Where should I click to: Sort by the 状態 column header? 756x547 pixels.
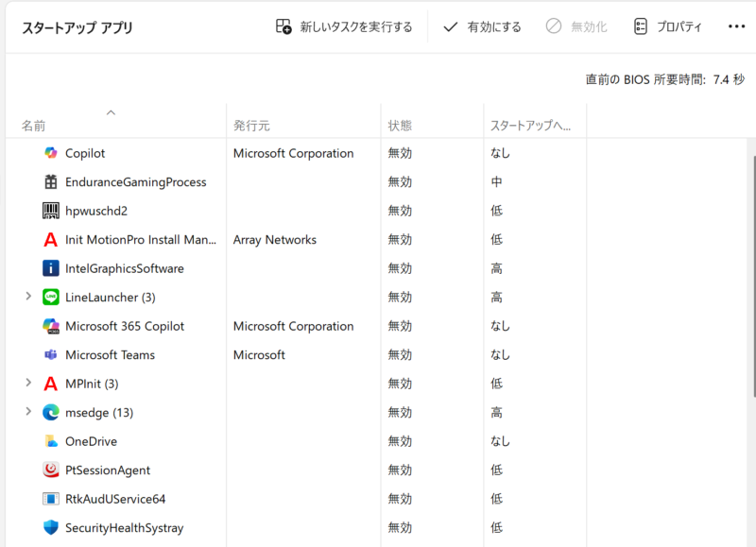point(400,126)
